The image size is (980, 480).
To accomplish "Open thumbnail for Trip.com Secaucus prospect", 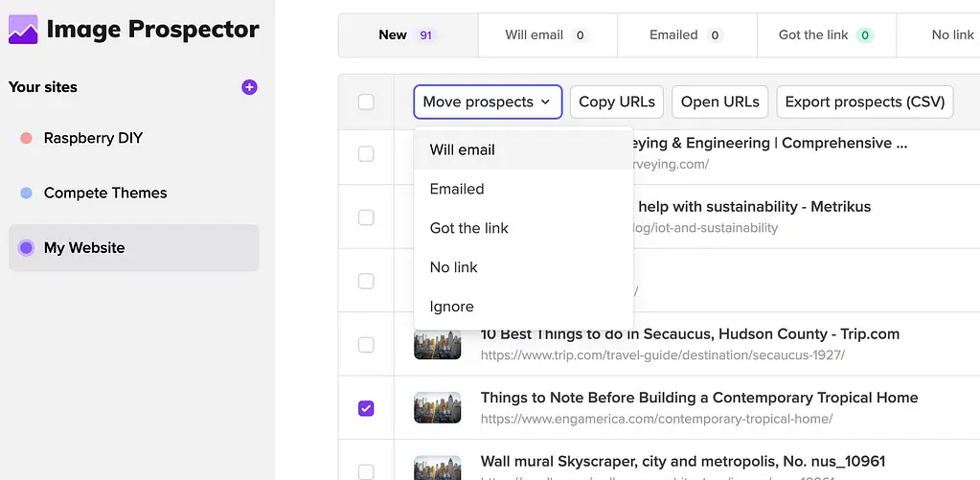I will coord(437,345).
